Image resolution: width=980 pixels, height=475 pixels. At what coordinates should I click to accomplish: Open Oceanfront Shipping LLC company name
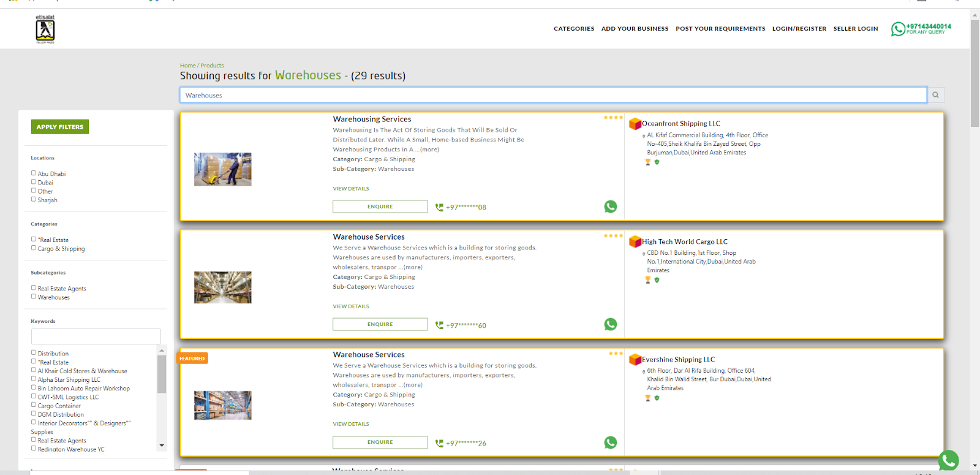point(681,124)
